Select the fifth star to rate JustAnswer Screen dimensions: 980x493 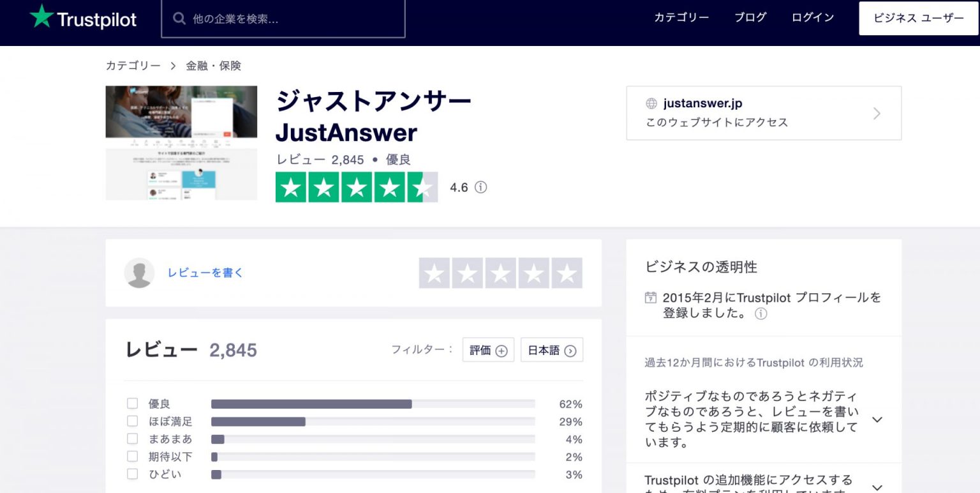(x=567, y=273)
